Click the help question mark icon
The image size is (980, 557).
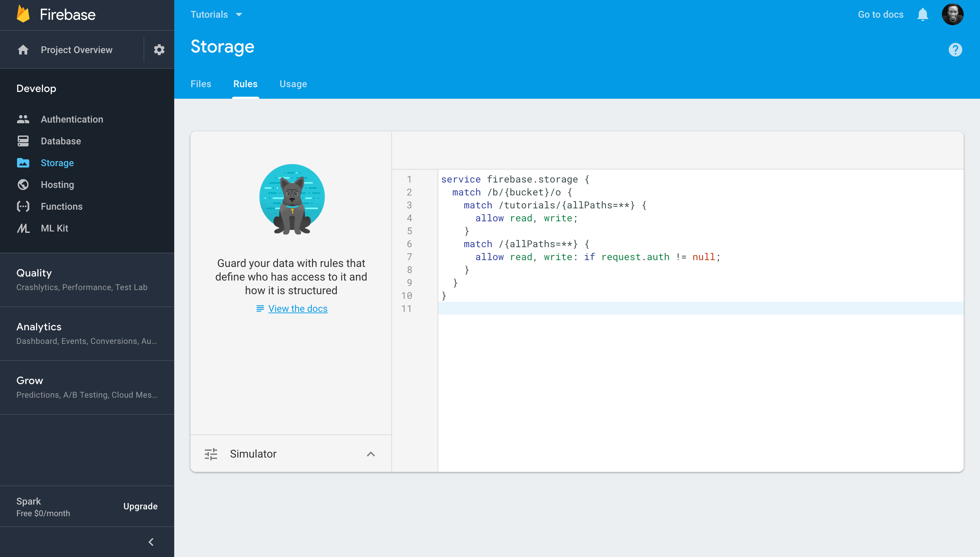coord(955,50)
